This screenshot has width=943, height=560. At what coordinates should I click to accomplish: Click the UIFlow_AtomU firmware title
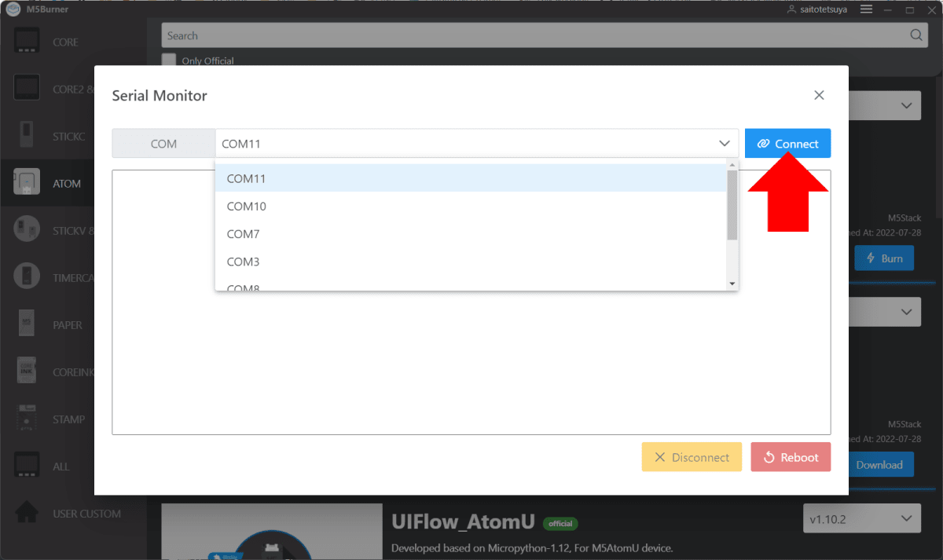(x=463, y=522)
